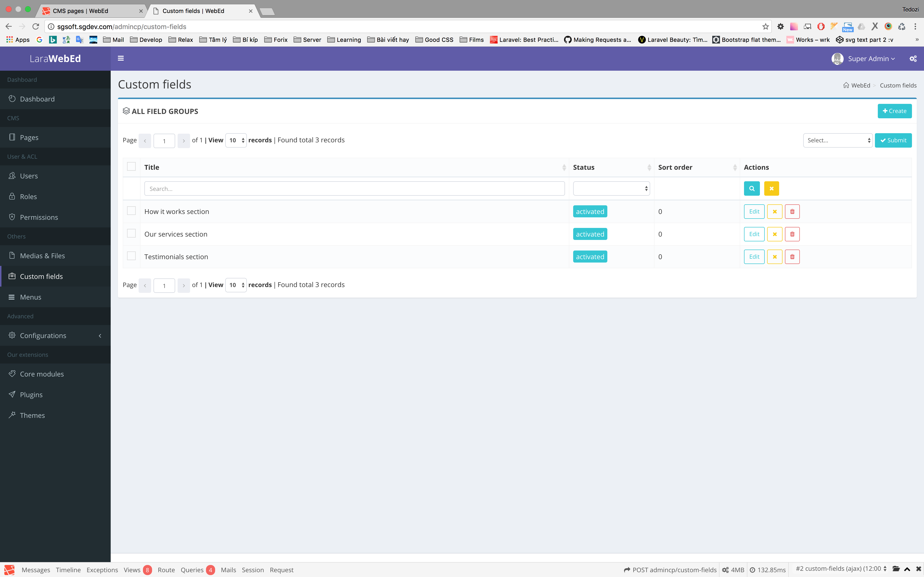Open the Select... bulk action dropdown
Screen dimensions: 924x577
tap(837, 140)
